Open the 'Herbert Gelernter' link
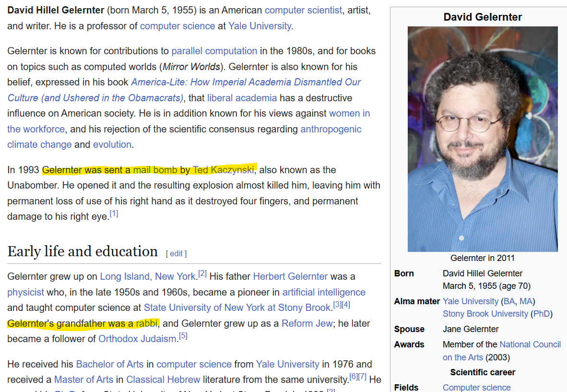The image size is (567, 392). coord(290,277)
